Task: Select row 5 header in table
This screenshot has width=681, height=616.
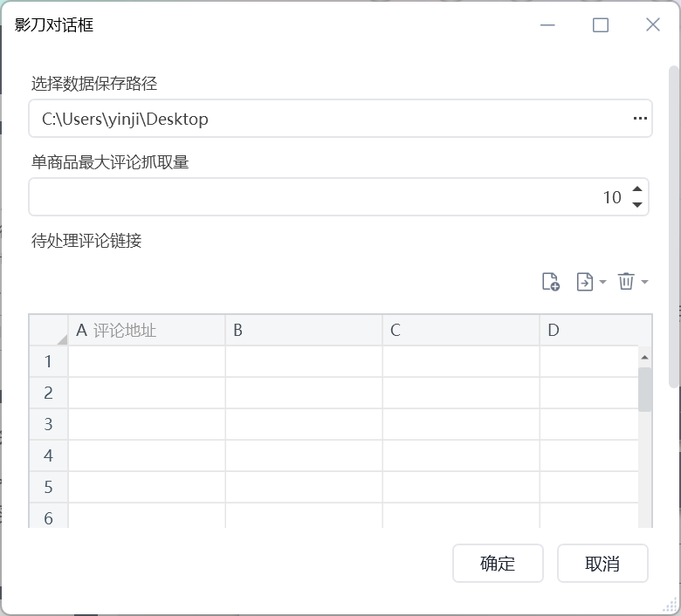Action: point(48,487)
